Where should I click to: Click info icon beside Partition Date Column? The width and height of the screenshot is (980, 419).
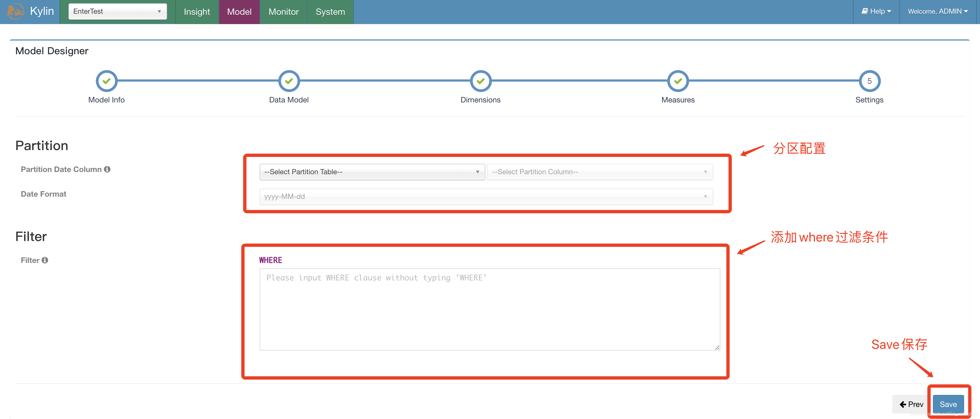pos(107,169)
